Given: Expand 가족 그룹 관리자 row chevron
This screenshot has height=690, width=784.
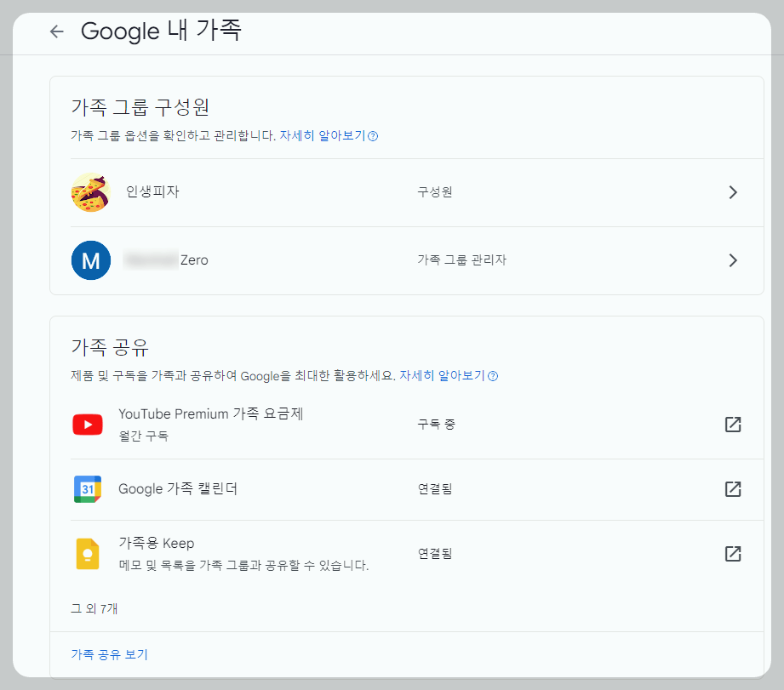Looking at the screenshot, I should coord(733,260).
